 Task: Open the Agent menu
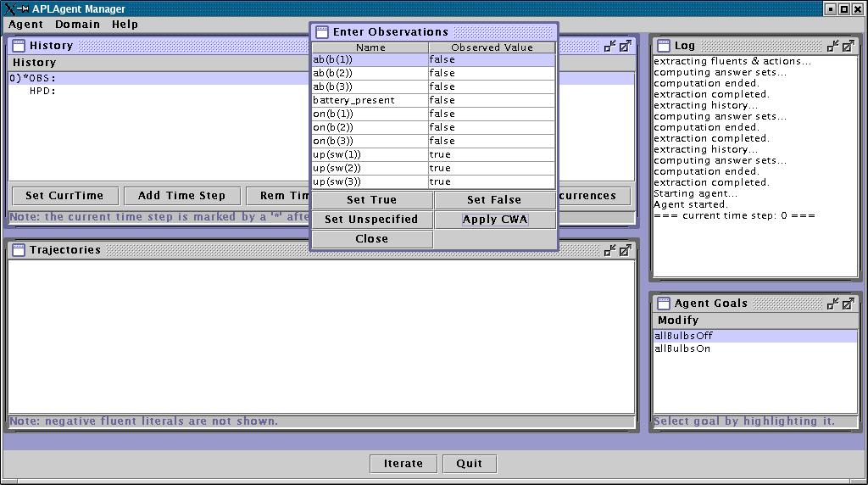25,25
